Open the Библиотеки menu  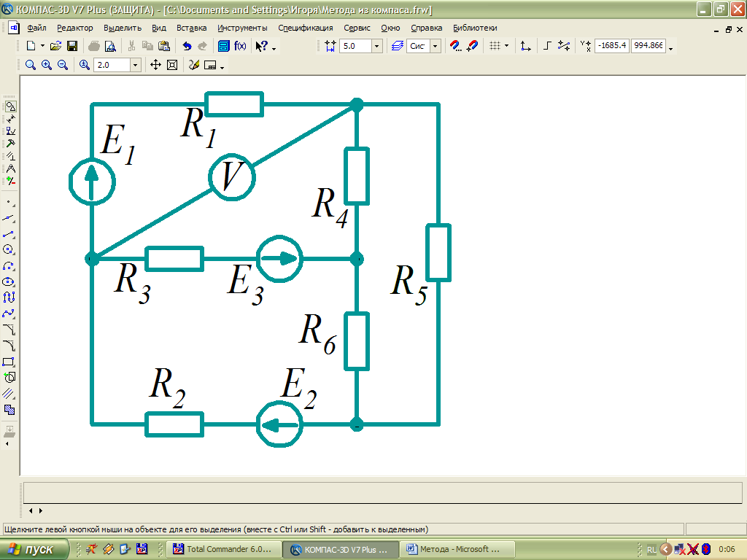point(475,28)
